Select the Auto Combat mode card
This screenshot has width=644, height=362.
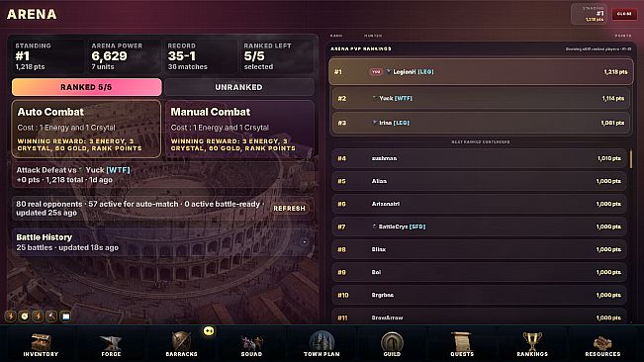86,129
